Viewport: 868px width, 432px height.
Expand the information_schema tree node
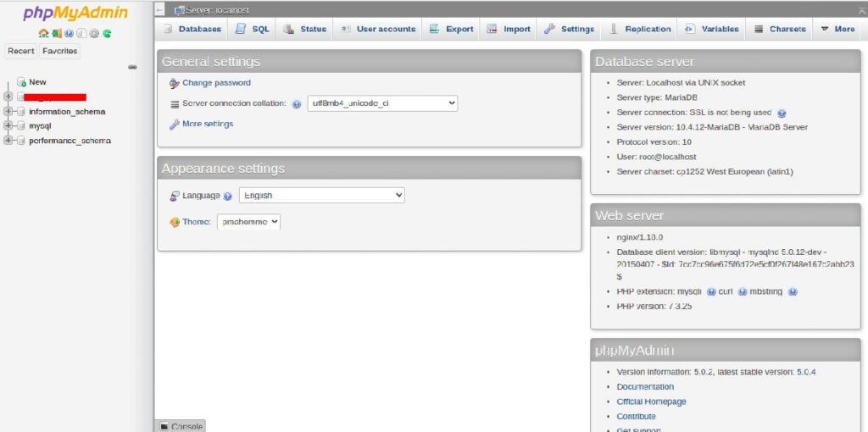point(8,111)
